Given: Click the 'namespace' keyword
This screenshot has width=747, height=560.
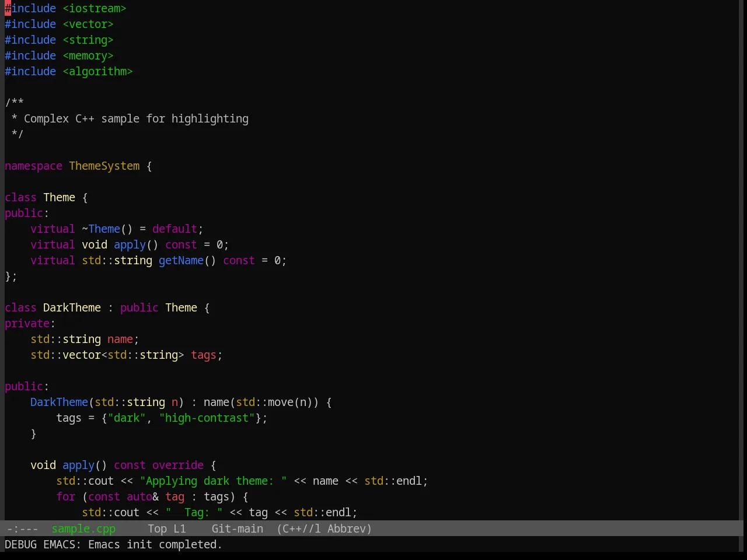Looking at the screenshot, I should coord(33,166).
